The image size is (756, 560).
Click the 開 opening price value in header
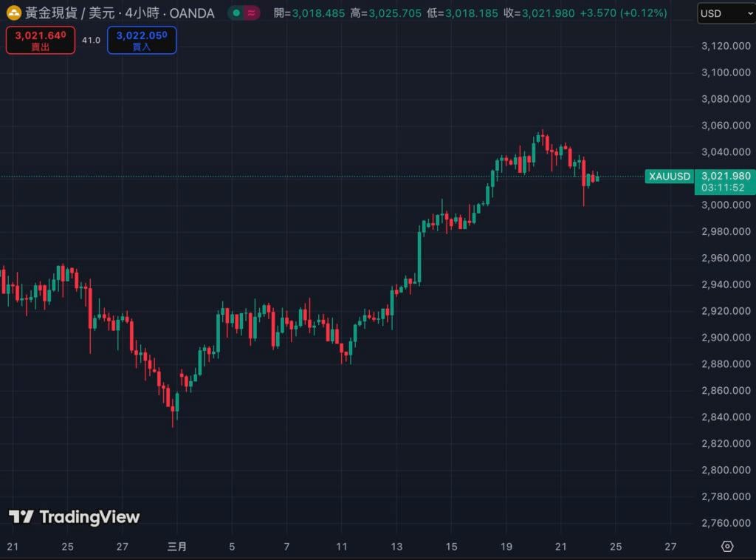click(x=319, y=13)
